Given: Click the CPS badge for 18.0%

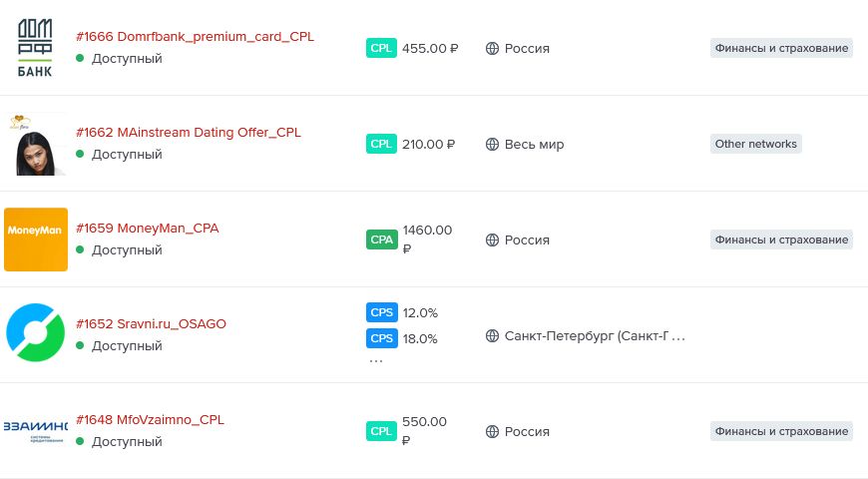Looking at the screenshot, I should [x=381, y=338].
